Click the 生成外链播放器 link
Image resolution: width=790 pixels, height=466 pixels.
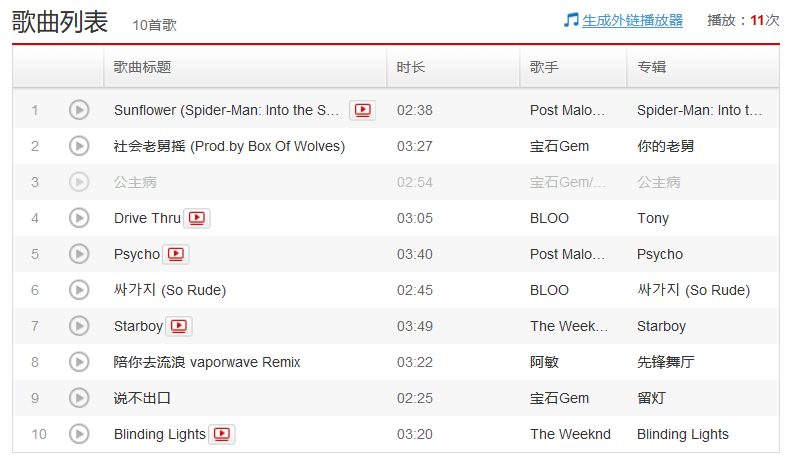point(632,20)
